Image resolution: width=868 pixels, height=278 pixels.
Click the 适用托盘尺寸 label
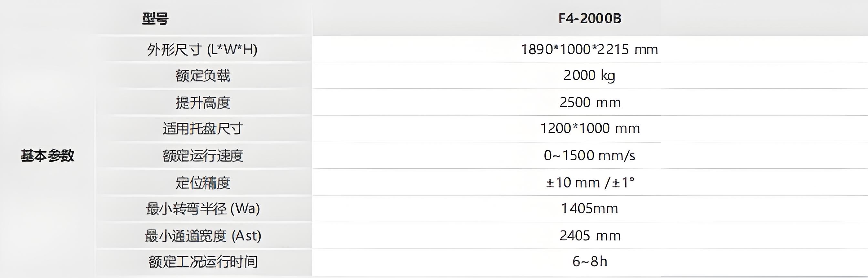pyautogui.click(x=203, y=129)
